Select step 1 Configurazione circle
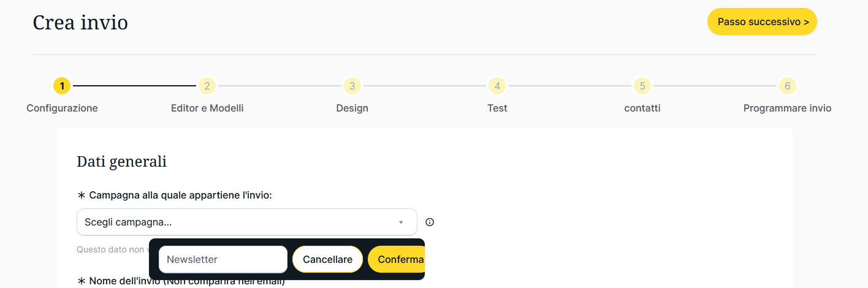 [62, 86]
